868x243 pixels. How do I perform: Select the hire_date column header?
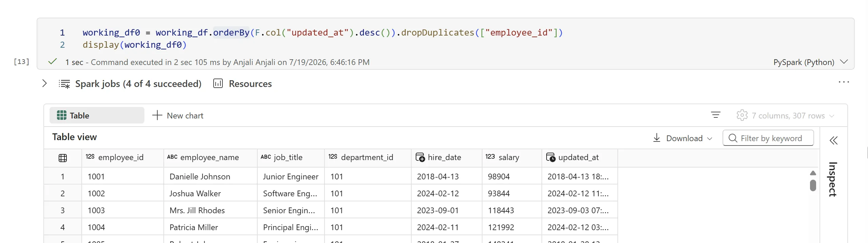pos(447,158)
